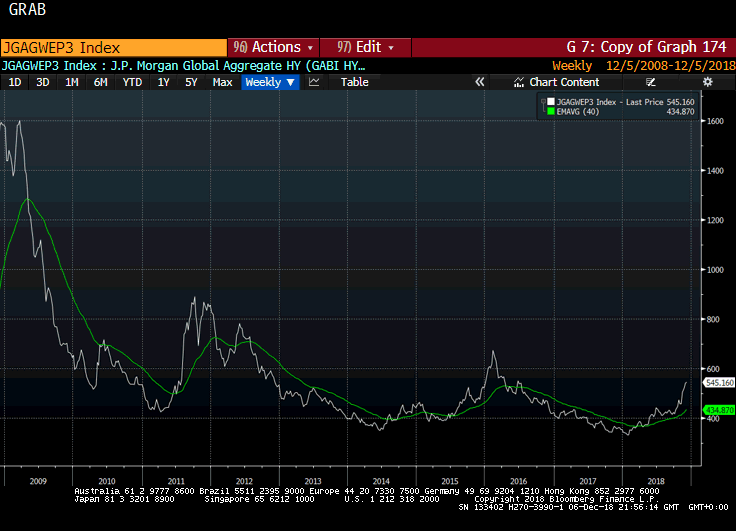
Task: Select the YTD time range
Action: [x=132, y=82]
